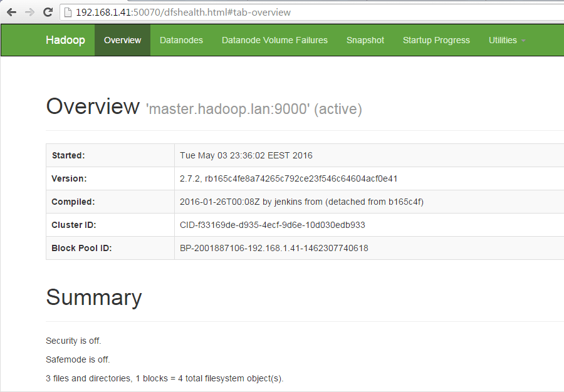The image size is (564, 392).
Task: Click 'Security is off.' text
Action: click(73, 341)
